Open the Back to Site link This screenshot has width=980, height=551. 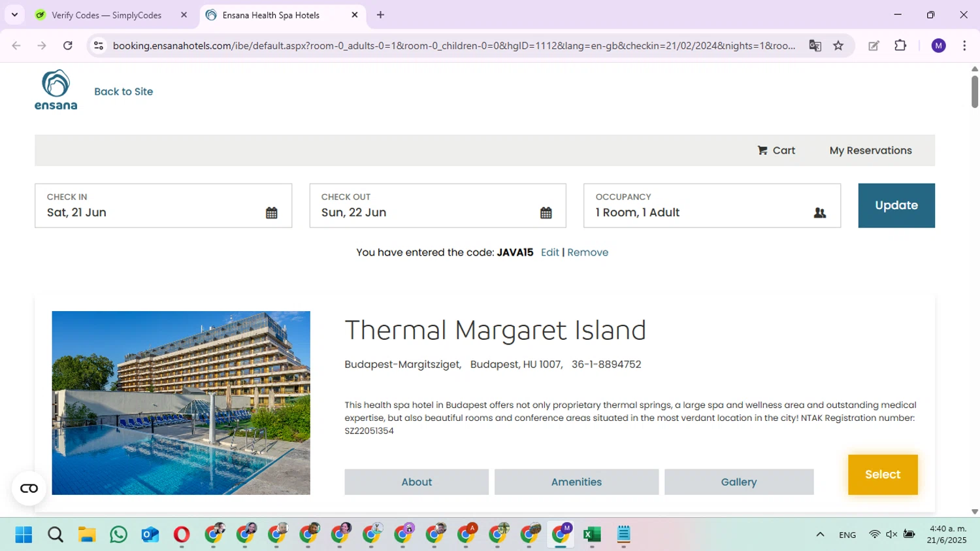coord(123,92)
